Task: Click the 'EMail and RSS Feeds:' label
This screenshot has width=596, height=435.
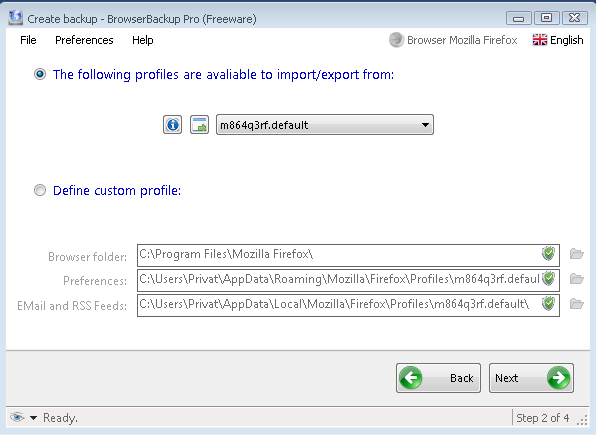Action: 72,306
